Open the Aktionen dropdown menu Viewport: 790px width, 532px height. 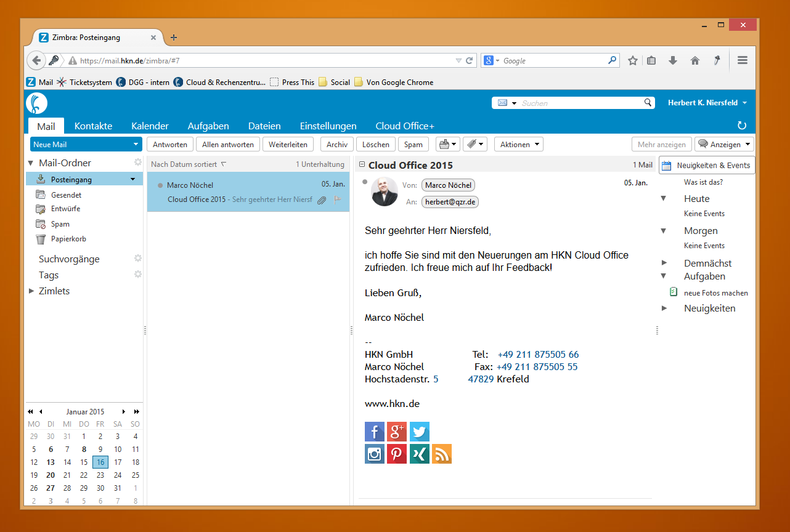coord(519,145)
